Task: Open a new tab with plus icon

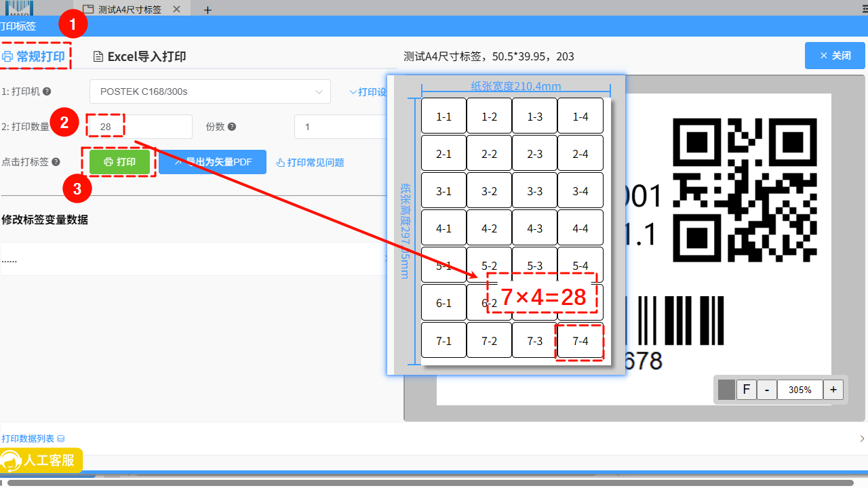Action: click(x=208, y=9)
